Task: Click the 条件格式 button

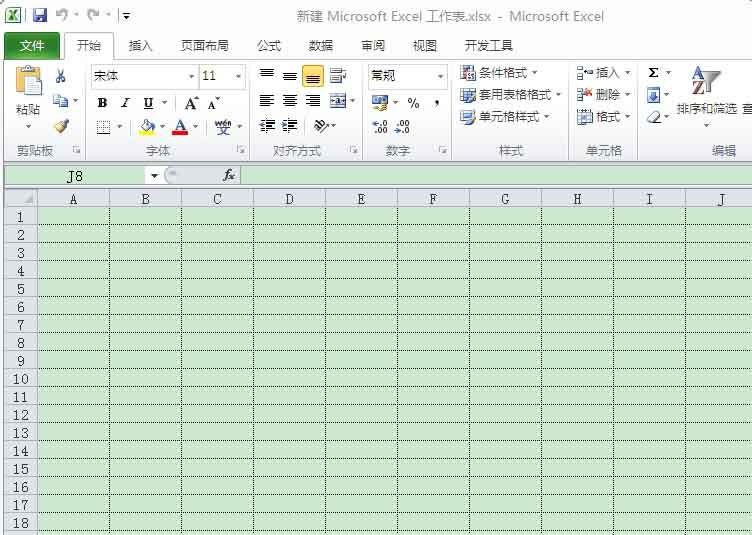Action: (x=499, y=73)
